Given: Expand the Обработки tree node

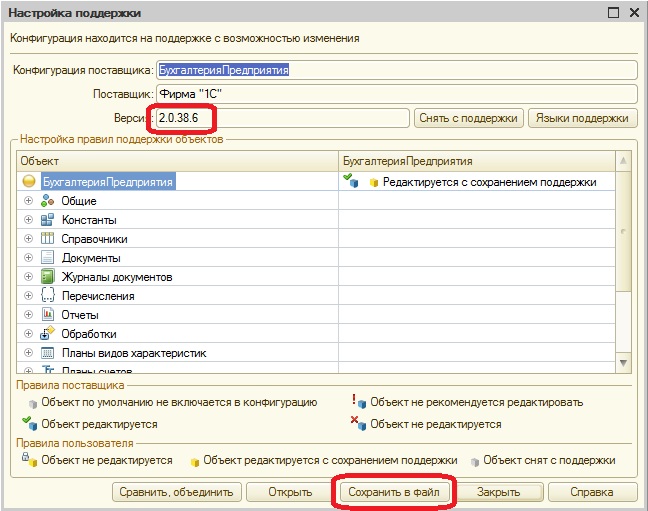Looking at the screenshot, I should pyautogui.click(x=29, y=334).
